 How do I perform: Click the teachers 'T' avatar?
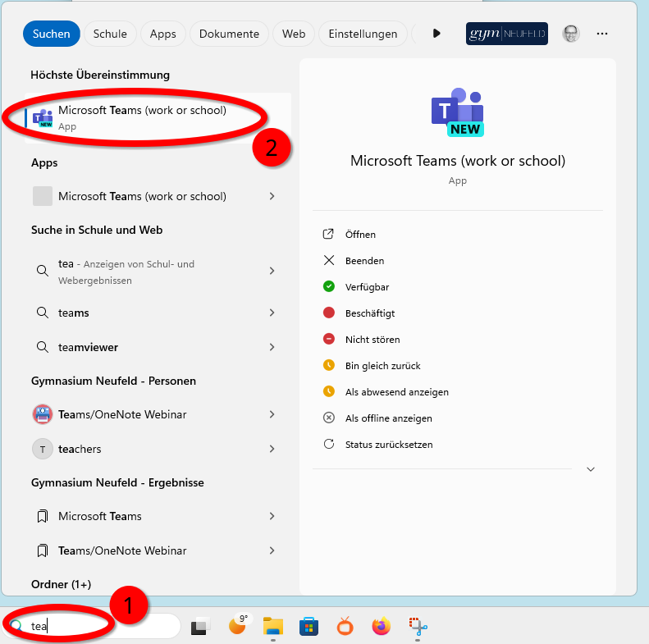click(42, 449)
